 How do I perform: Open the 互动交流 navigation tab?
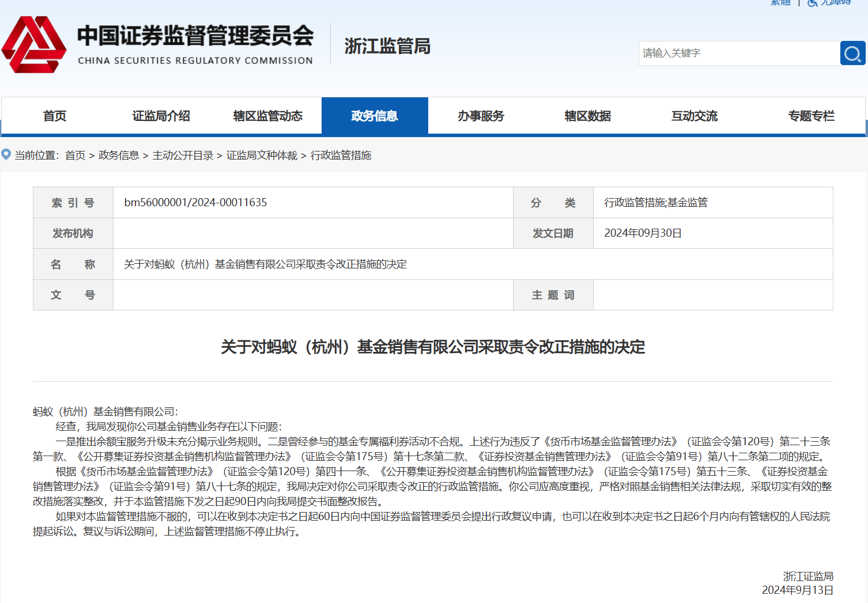695,116
